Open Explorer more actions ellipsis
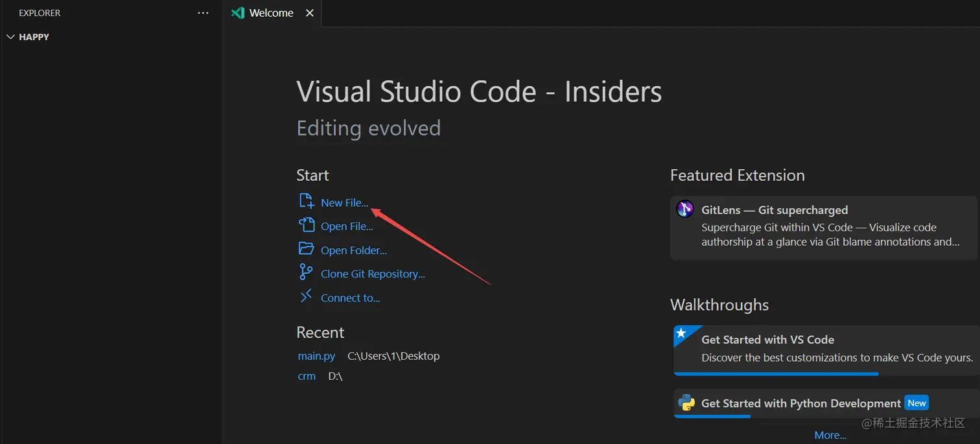This screenshot has height=444, width=980. (203, 13)
